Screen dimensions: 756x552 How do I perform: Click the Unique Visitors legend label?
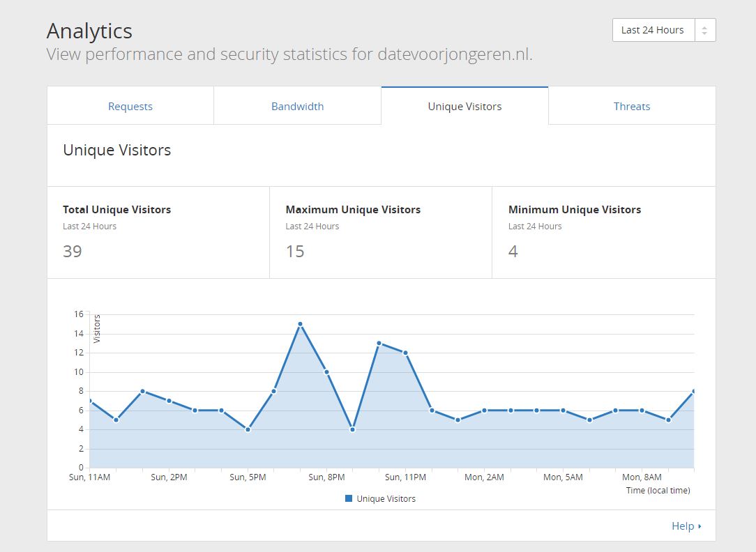click(x=386, y=498)
